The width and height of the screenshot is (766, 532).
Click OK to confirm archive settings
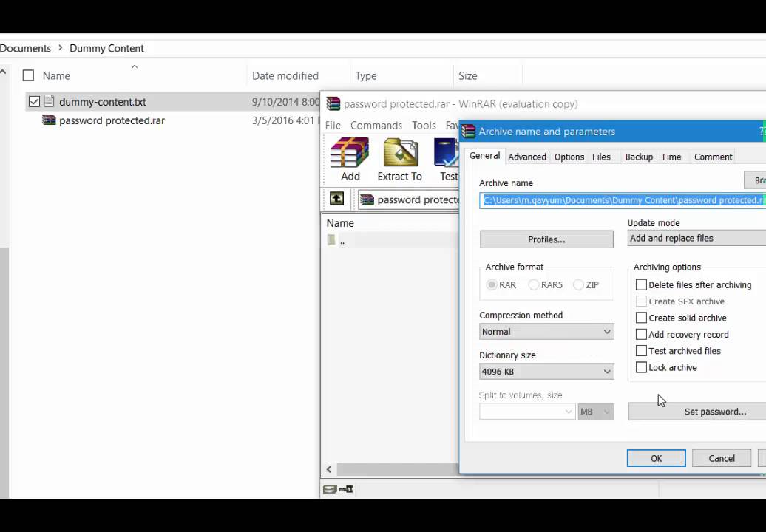[x=656, y=458]
